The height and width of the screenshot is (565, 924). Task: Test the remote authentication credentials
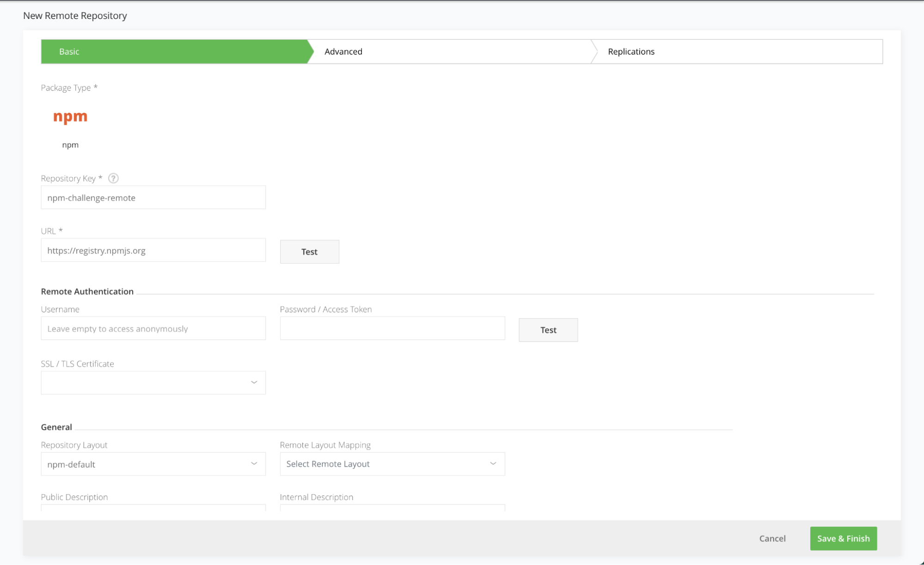click(x=548, y=330)
